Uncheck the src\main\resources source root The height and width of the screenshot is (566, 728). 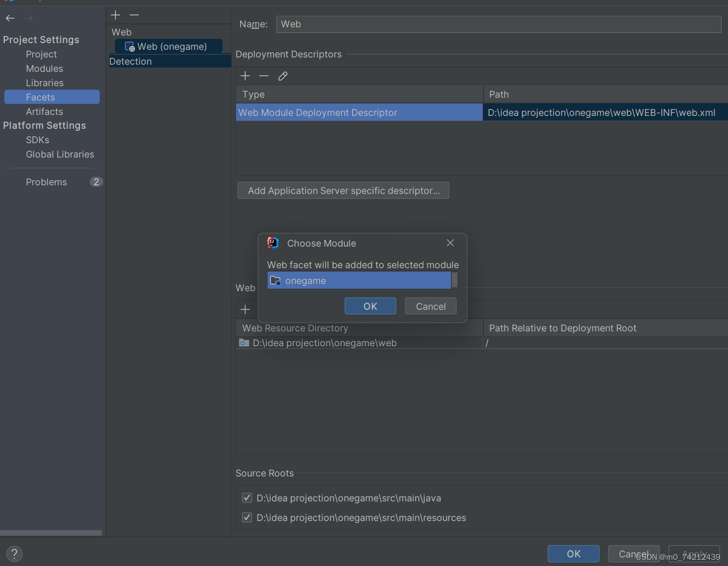(x=246, y=518)
